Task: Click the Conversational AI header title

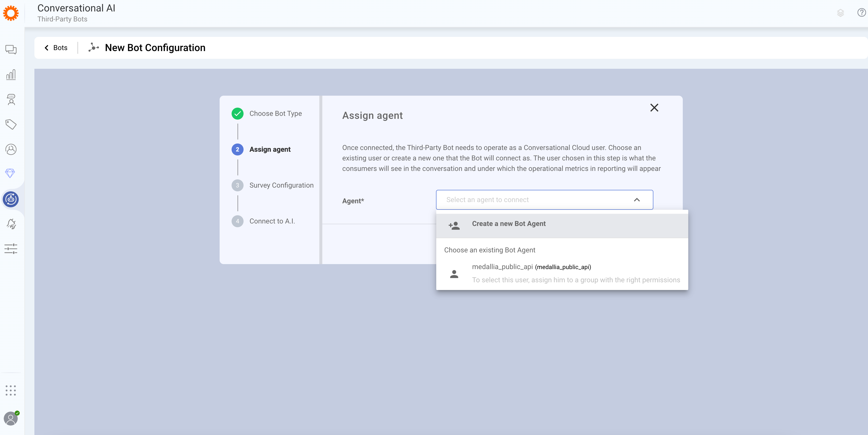Action: 76,8
